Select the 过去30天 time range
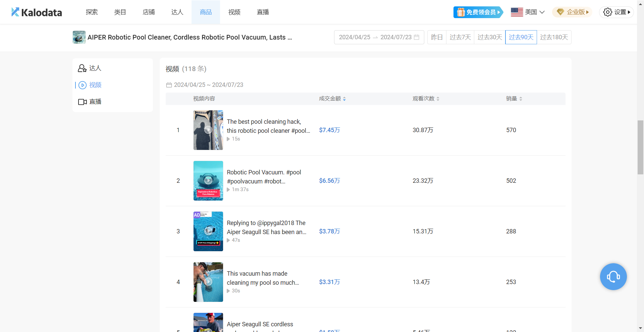This screenshot has width=644, height=332. click(490, 37)
